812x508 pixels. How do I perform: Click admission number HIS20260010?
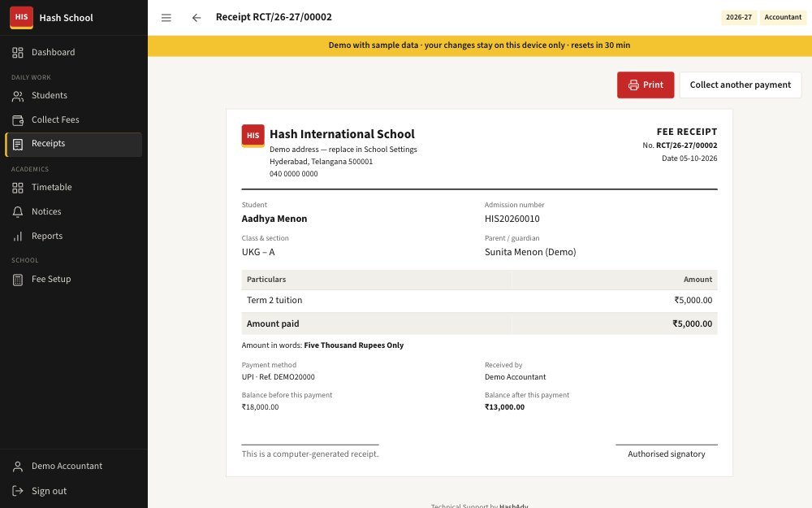point(512,219)
